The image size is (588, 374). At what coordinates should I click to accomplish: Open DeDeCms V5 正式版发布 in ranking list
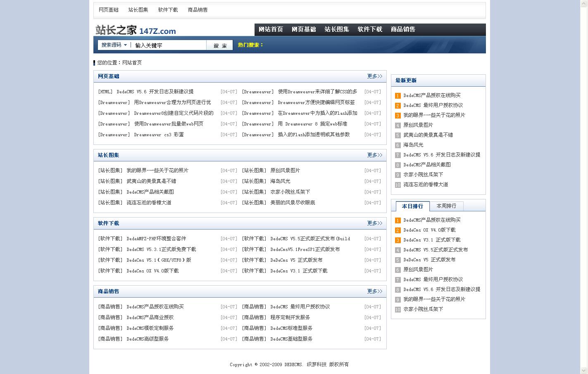click(x=429, y=260)
